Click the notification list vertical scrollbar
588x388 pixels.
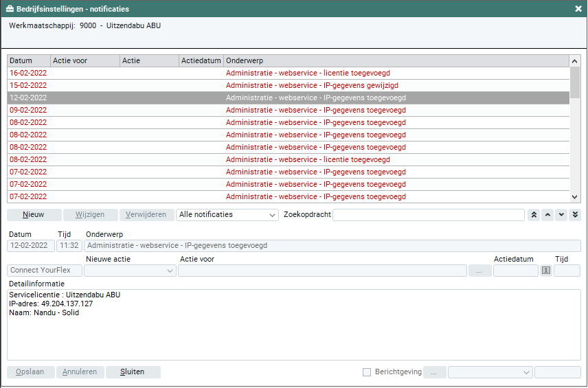[575, 137]
